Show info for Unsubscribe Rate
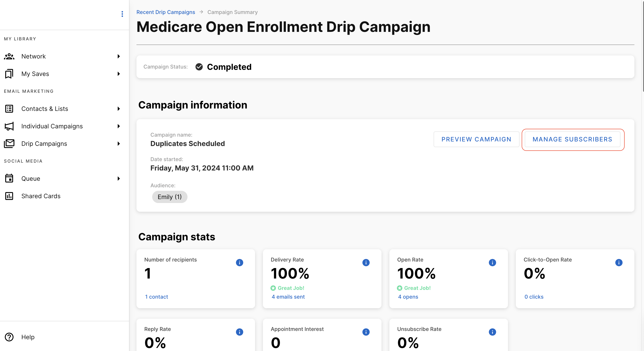The height and width of the screenshot is (351, 644). coord(492,332)
